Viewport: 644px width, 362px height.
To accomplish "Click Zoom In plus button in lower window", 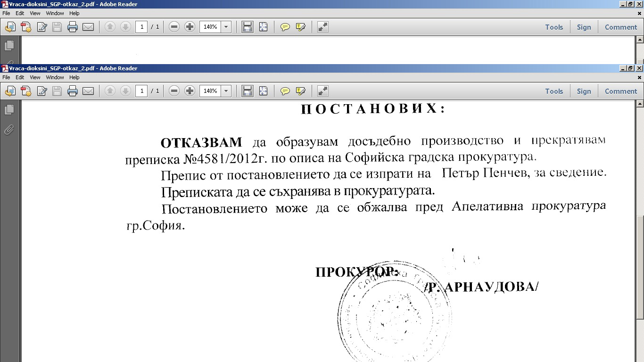I will click(x=190, y=91).
